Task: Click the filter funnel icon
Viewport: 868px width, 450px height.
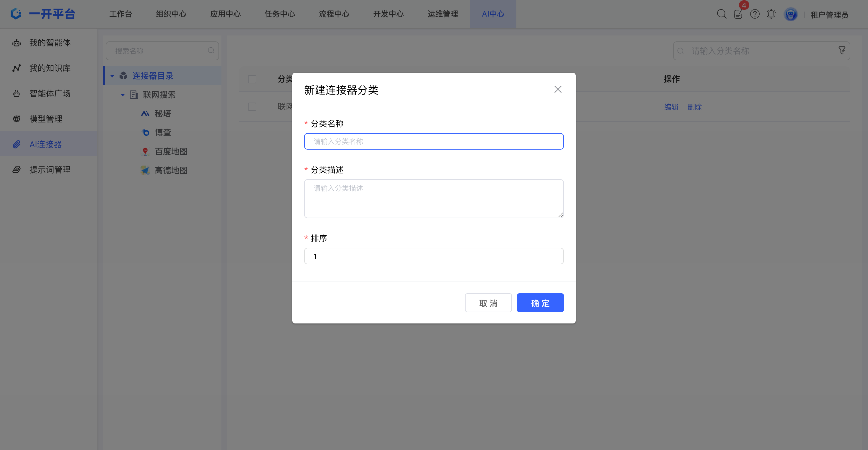Action: click(842, 51)
